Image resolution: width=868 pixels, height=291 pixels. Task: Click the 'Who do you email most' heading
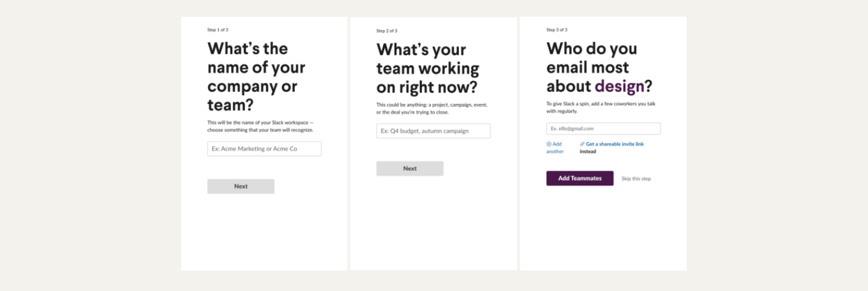pos(599,68)
